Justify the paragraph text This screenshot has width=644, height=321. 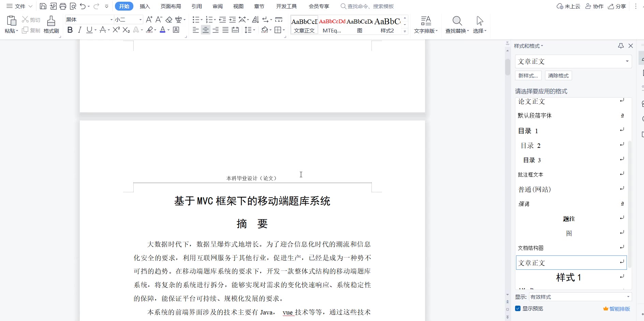click(225, 30)
